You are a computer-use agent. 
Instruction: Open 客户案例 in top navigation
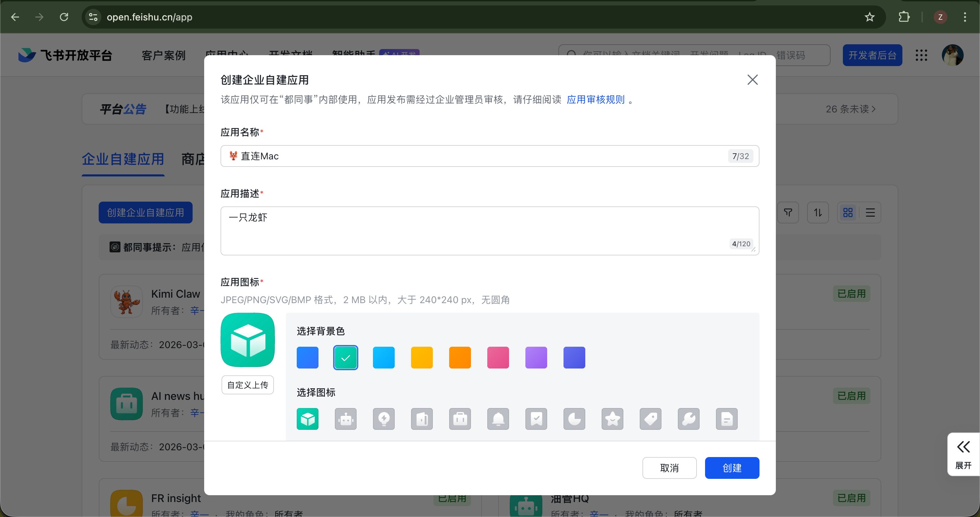pyautogui.click(x=164, y=56)
